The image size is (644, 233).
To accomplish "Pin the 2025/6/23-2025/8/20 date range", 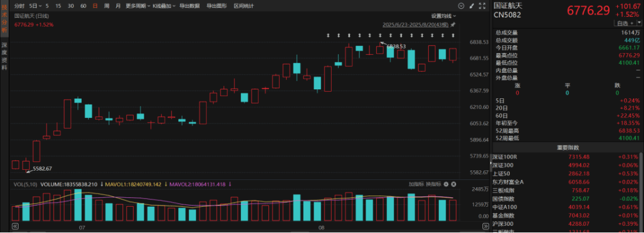I will pos(453,24).
